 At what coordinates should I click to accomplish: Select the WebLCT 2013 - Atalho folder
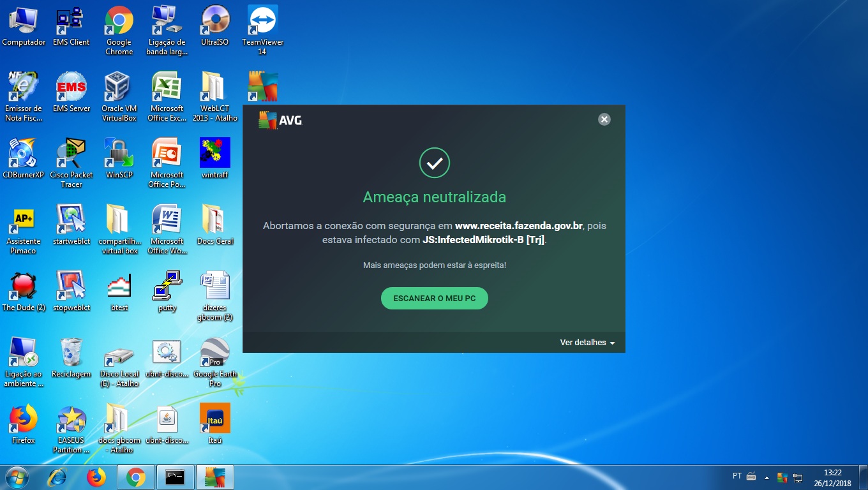pos(215,97)
